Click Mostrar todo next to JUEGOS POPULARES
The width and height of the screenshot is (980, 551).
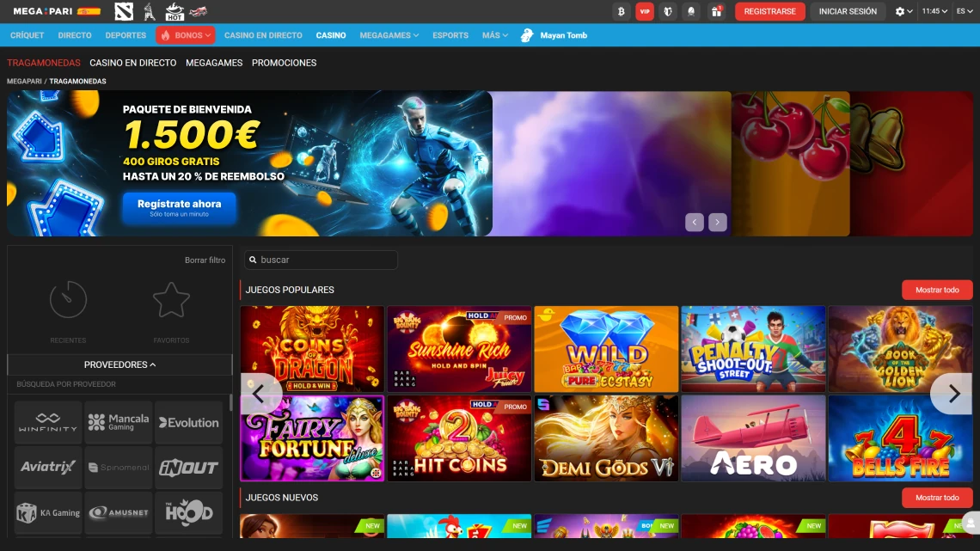coord(936,290)
